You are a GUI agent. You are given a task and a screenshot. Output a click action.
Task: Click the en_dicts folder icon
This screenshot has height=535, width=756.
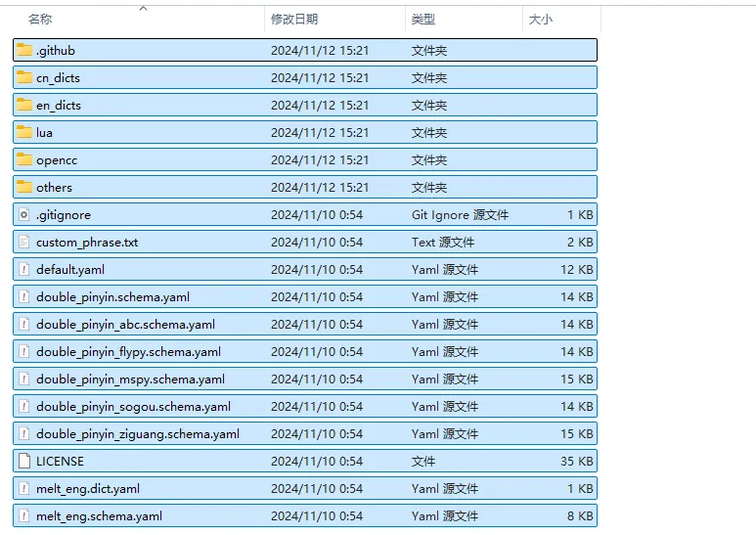point(24,105)
